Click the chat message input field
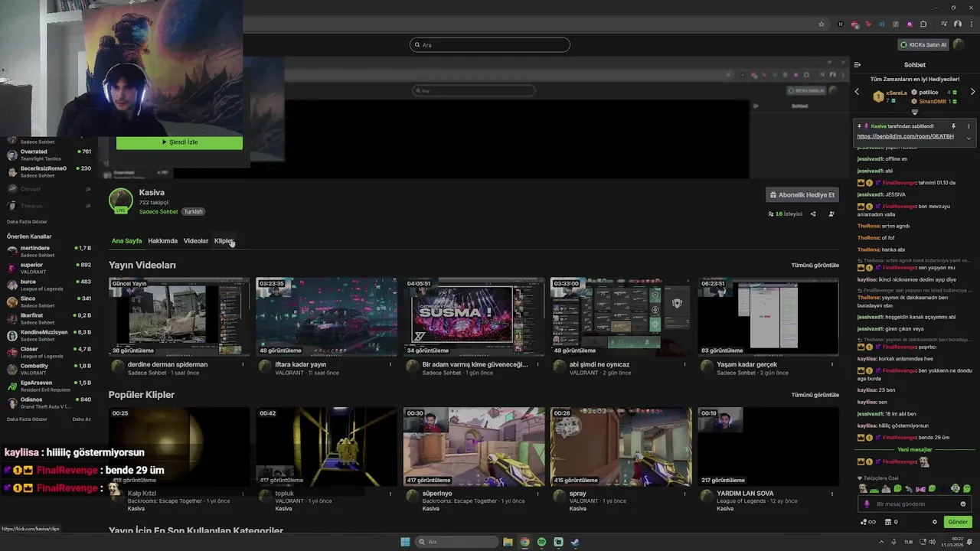The height and width of the screenshot is (551, 980). tap(914, 504)
